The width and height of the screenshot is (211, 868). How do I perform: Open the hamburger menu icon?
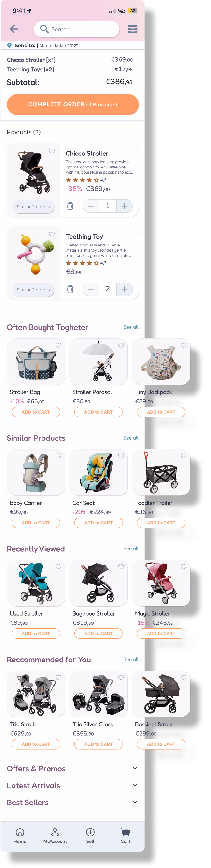tap(133, 29)
